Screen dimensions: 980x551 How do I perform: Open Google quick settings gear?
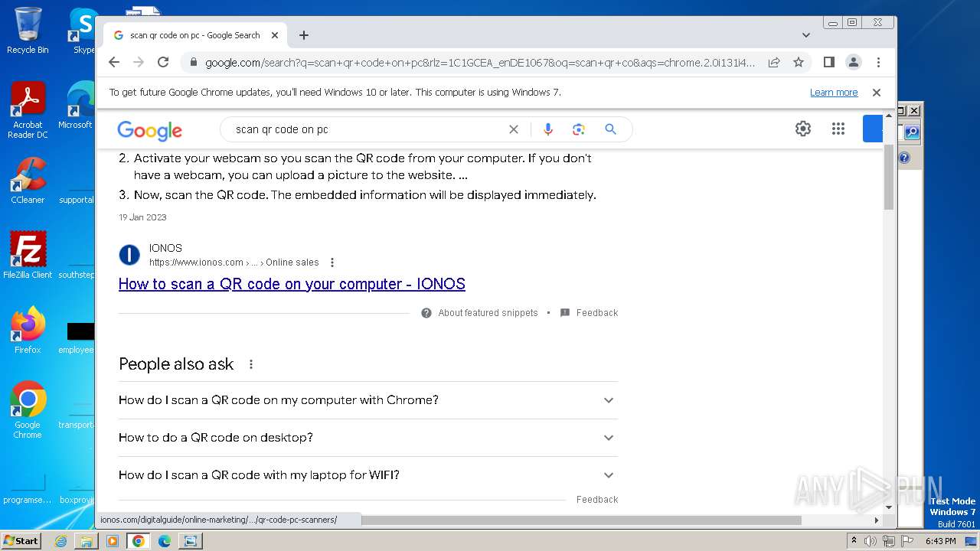(802, 129)
